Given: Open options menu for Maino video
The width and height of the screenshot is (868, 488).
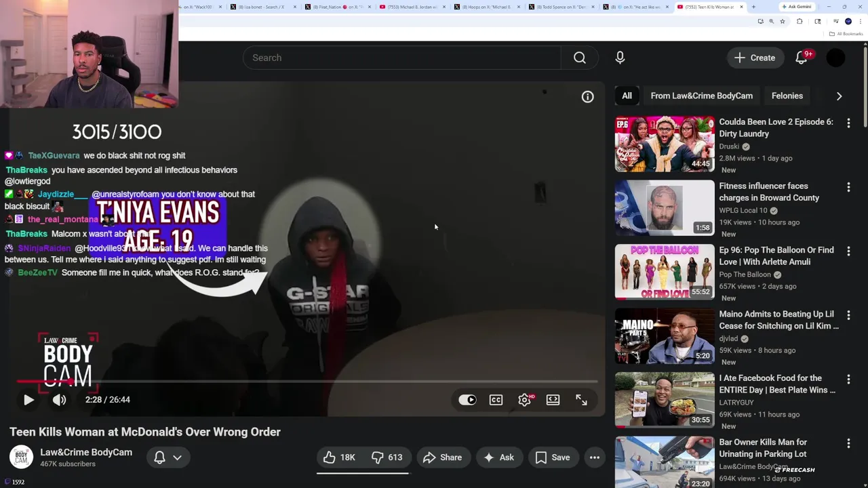Looking at the screenshot, I should click(x=848, y=315).
